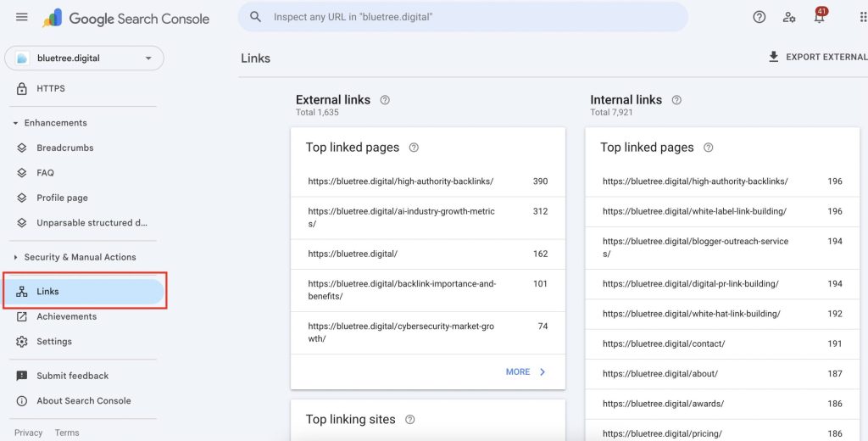The height and width of the screenshot is (441, 868).
Task: Open ai-industry-growth-metrics external row
Action: pyautogui.click(x=428, y=217)
